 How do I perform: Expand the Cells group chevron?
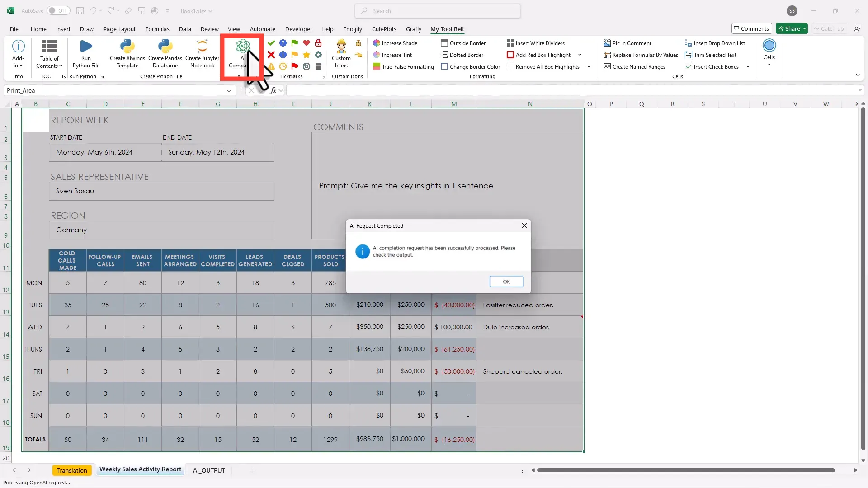pos(769,64)
